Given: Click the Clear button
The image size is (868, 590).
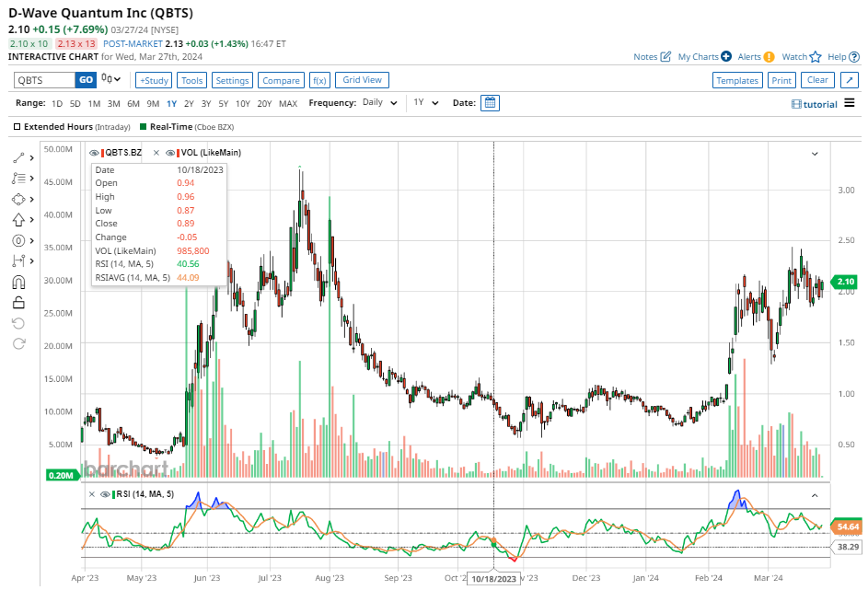Looking at the screenshot, I should (817, 80).
